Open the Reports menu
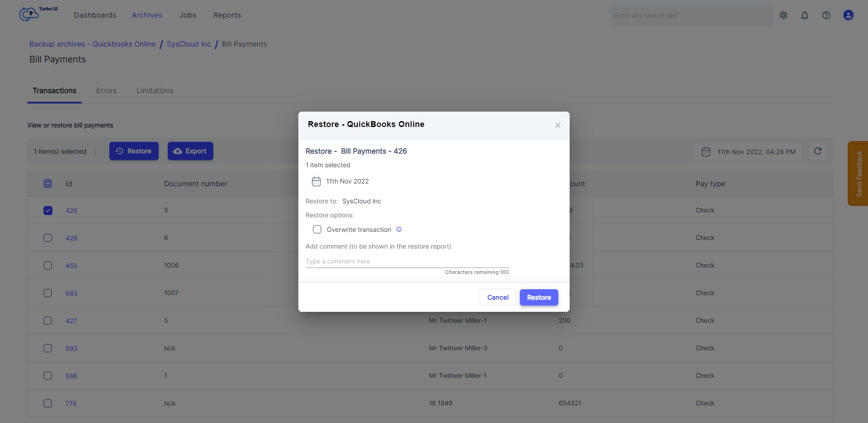Image resolution: width=868 pixels, height=423 pixels. point(227,15)
